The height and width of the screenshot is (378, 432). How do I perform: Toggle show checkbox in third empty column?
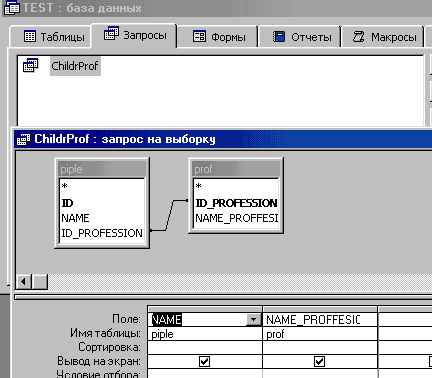tap(430, 361)
